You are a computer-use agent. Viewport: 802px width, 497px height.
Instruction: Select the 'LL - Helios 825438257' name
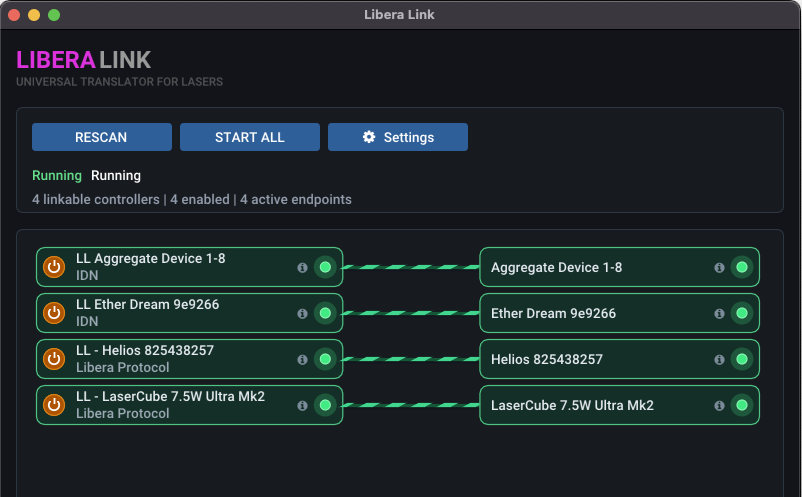(145, 350)
